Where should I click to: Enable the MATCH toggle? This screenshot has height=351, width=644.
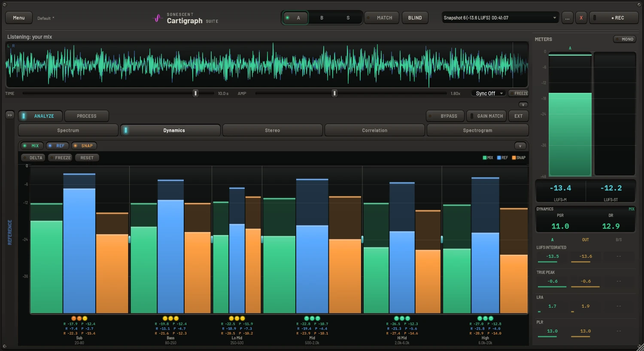point(381,18)
